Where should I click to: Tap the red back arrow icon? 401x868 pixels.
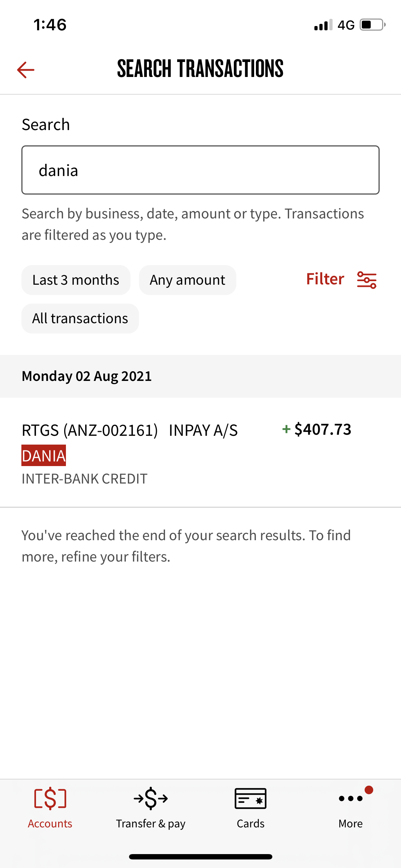pyautogui.click(x=26, y=69)
